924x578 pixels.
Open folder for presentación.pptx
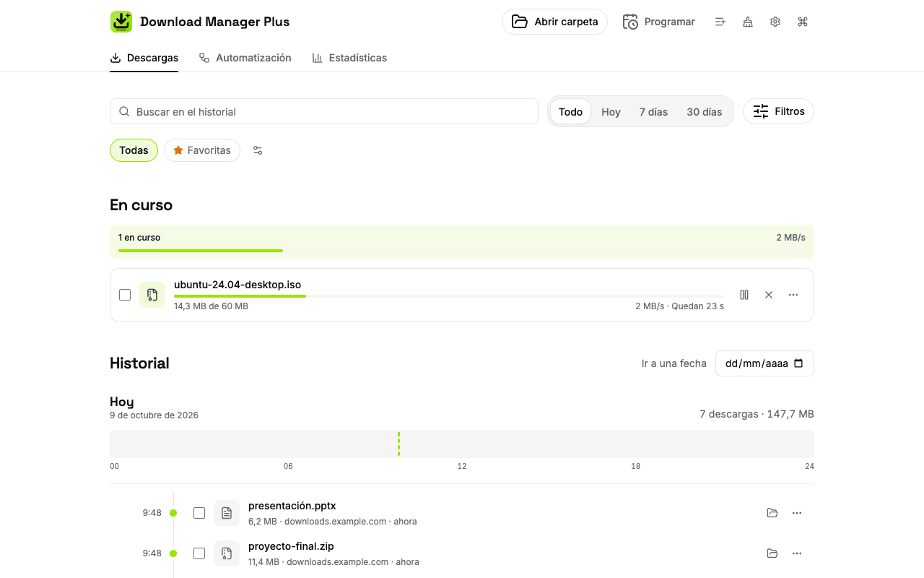tap(772, 513)
